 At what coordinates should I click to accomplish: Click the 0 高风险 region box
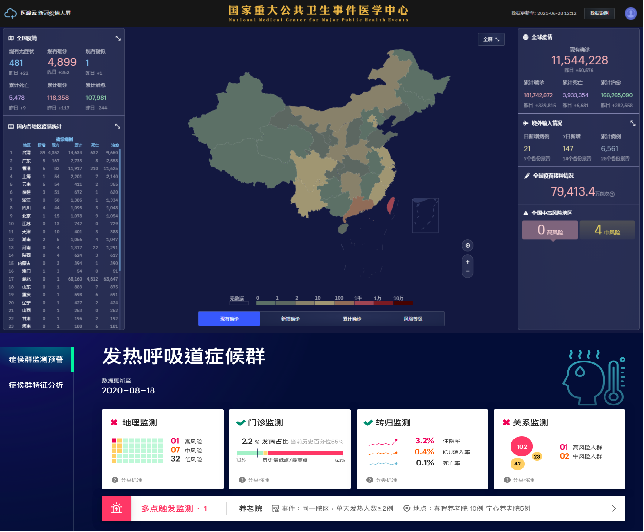[x=548, y=231]
